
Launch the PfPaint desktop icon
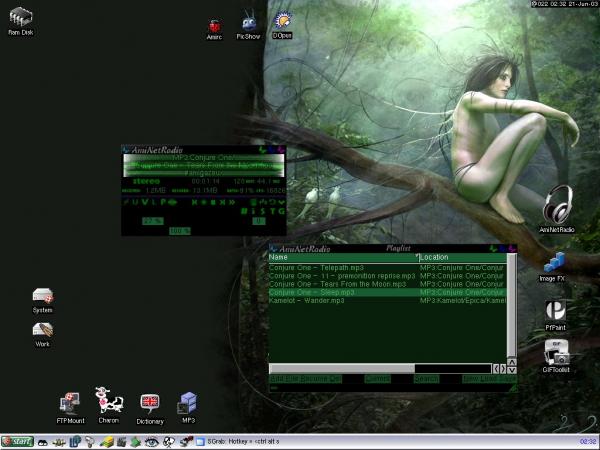click(x=555, y=316)
